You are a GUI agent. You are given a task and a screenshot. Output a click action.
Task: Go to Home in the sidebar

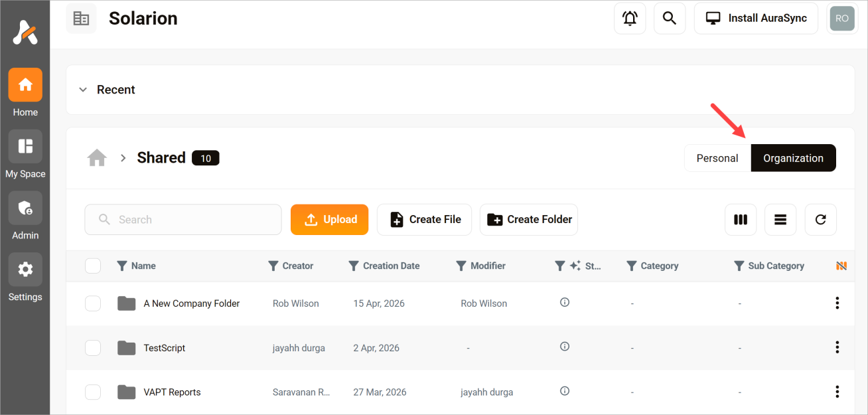(x=25, y=84)
